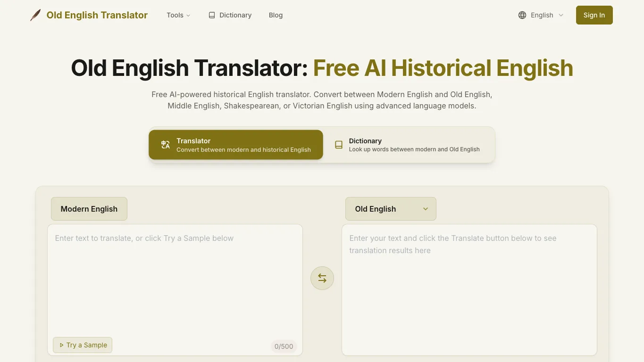This screenshot has width=644, height=362.
Task: Open the Tools dropdown menu
Action: (x=178, y=15)
